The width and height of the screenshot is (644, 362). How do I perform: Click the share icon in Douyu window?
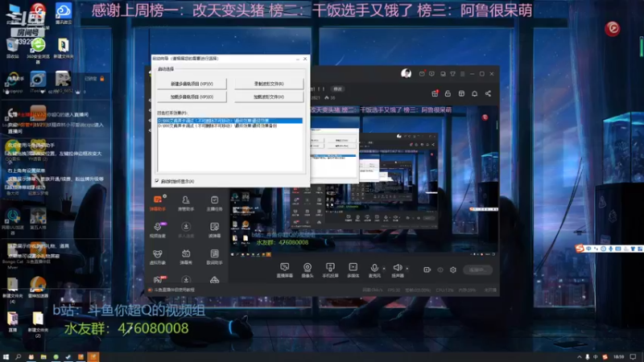tap(488, 93)
